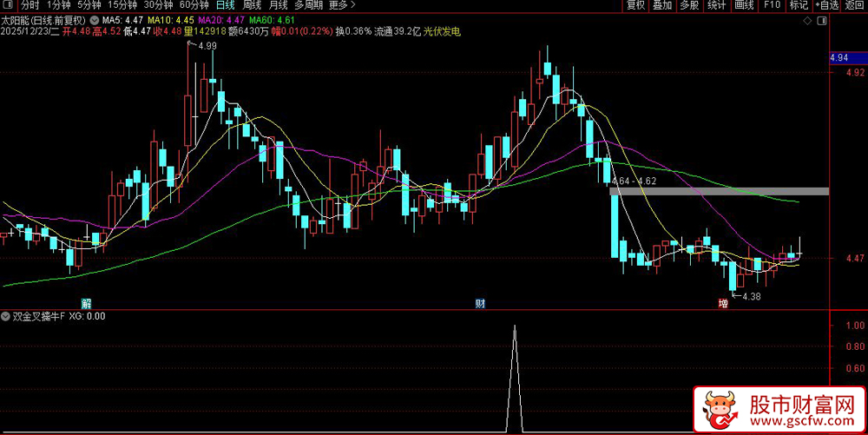868x435 pixels.
Task: Switch to the 5分钟 period
Action: click(89, 5)
